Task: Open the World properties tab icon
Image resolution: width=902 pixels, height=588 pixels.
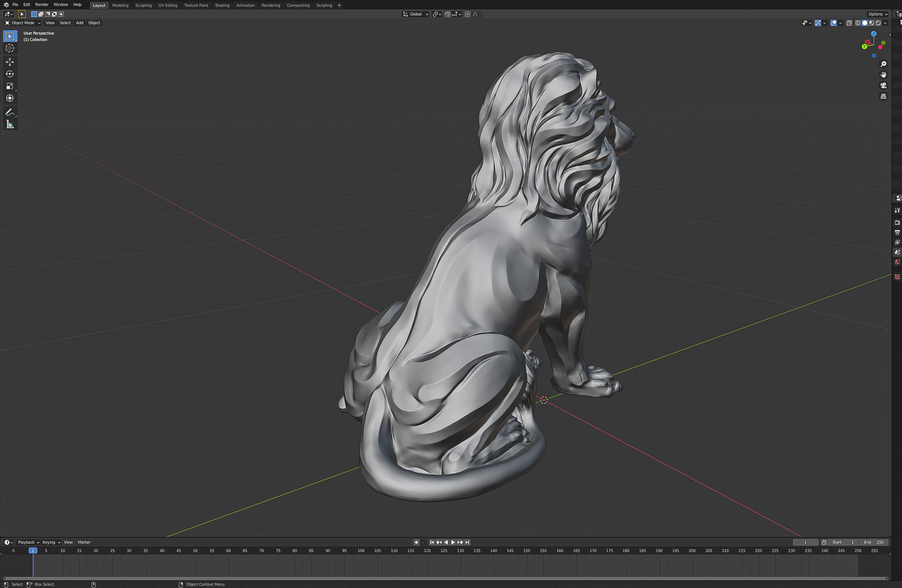Action: (x=897, y=262)
